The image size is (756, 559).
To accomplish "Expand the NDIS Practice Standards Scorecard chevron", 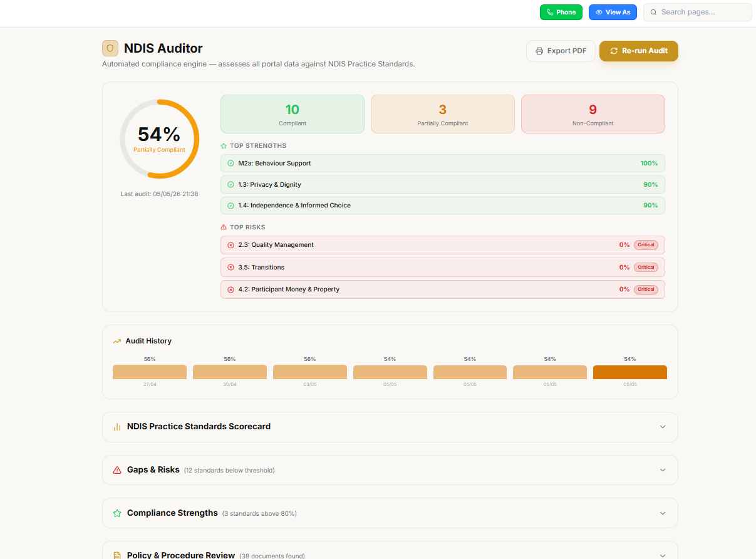I will coord(663,427).
